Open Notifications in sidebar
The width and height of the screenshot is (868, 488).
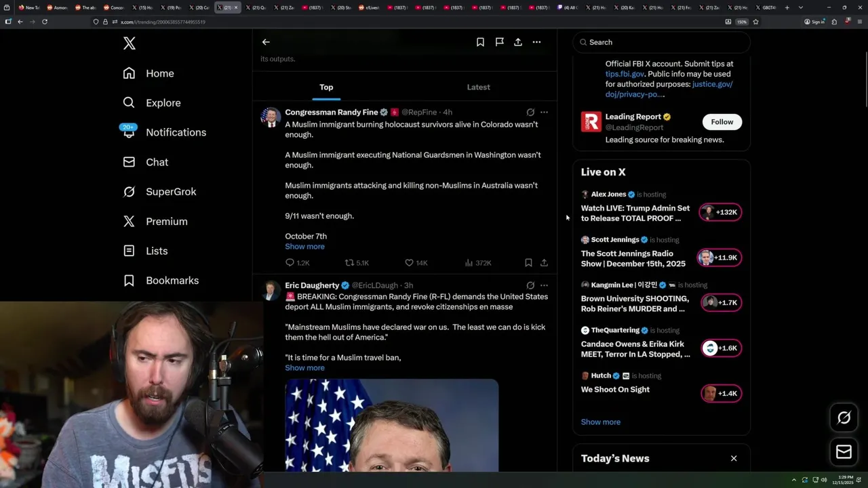[x=164, y=132]
